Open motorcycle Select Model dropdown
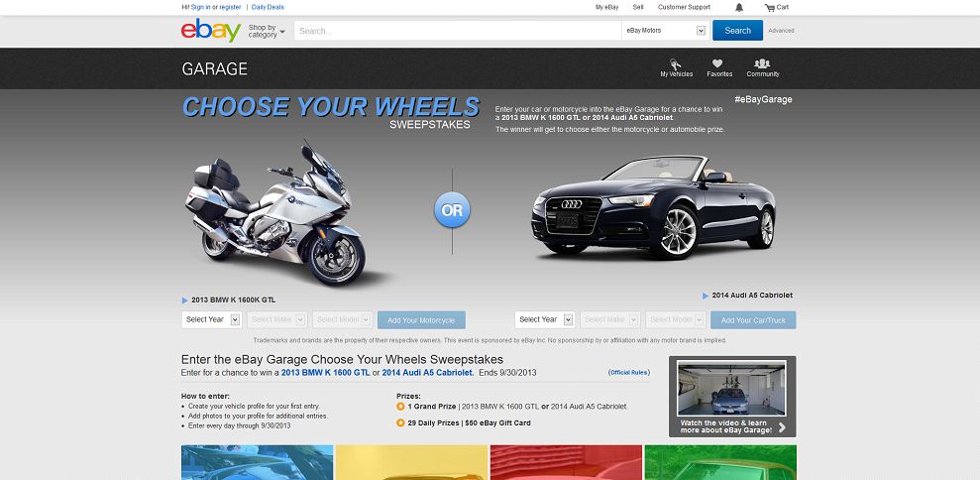Viewport: 980px width, 480px height. pos(343,319)
